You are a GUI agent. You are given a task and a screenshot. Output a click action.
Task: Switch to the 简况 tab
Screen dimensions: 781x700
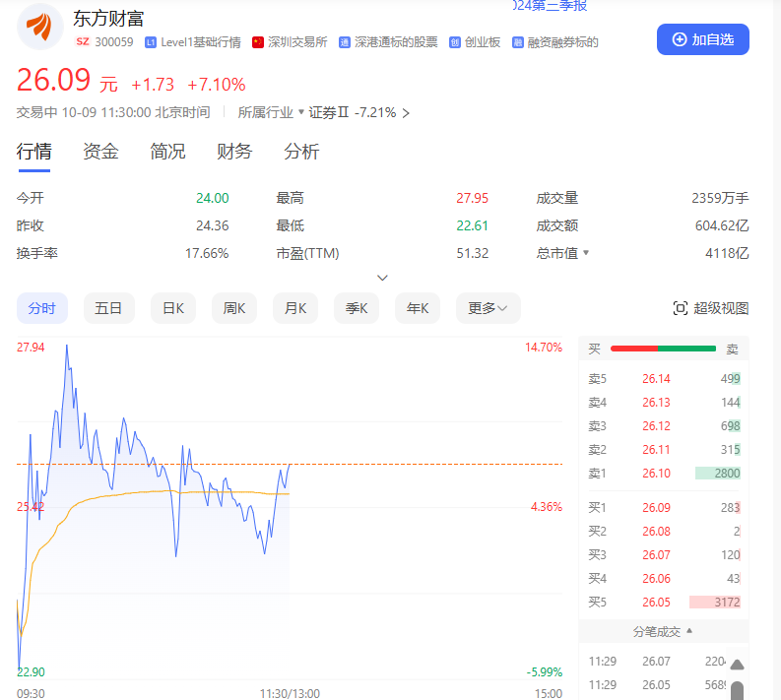coord(167,152)
